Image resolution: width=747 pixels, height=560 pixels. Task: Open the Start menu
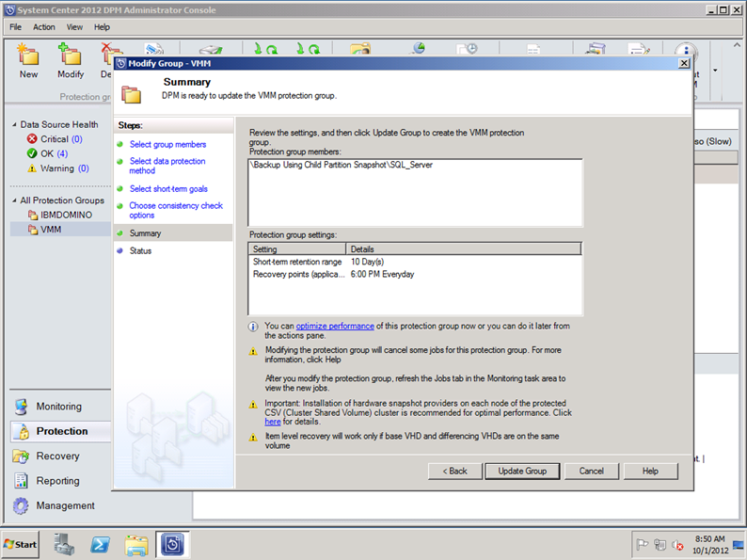(21, 544)
